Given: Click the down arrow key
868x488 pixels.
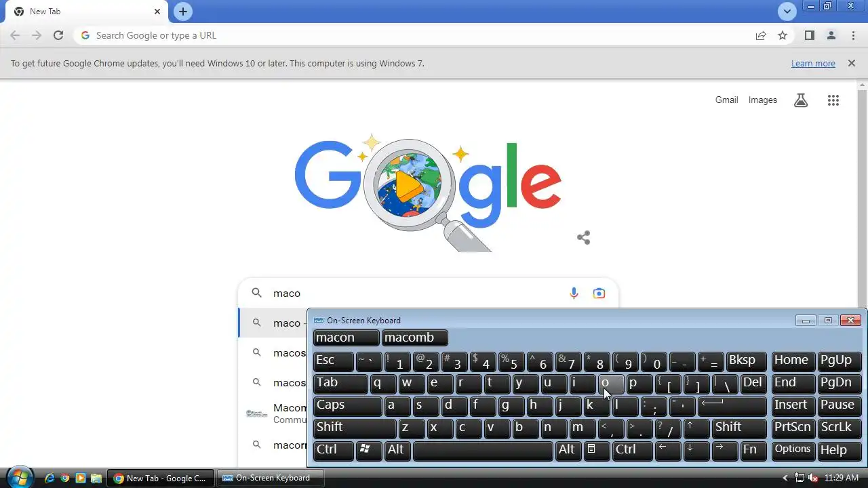Looking at the screenshot, I should pyautogui.click(x=696, y=451).
